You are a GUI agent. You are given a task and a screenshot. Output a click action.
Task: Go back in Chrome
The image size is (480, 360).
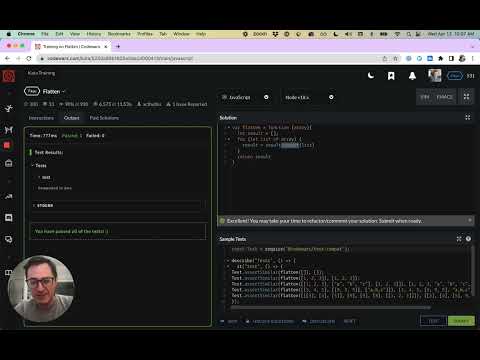(x=7, y=58)
